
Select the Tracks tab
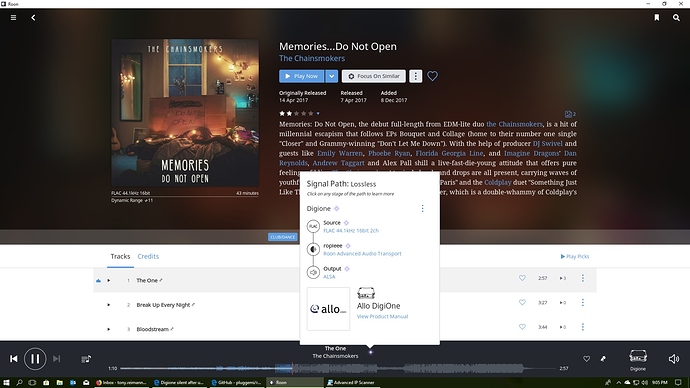coord(120,256)
